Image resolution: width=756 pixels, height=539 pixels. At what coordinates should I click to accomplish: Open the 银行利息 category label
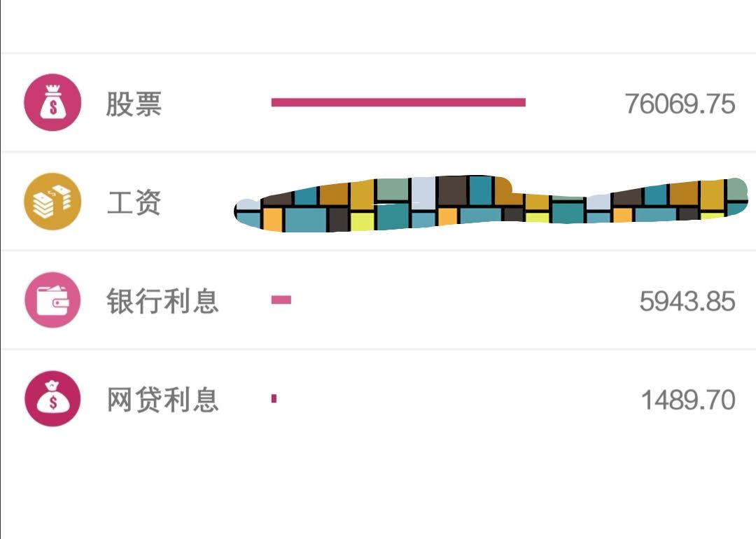click(162, 301)
